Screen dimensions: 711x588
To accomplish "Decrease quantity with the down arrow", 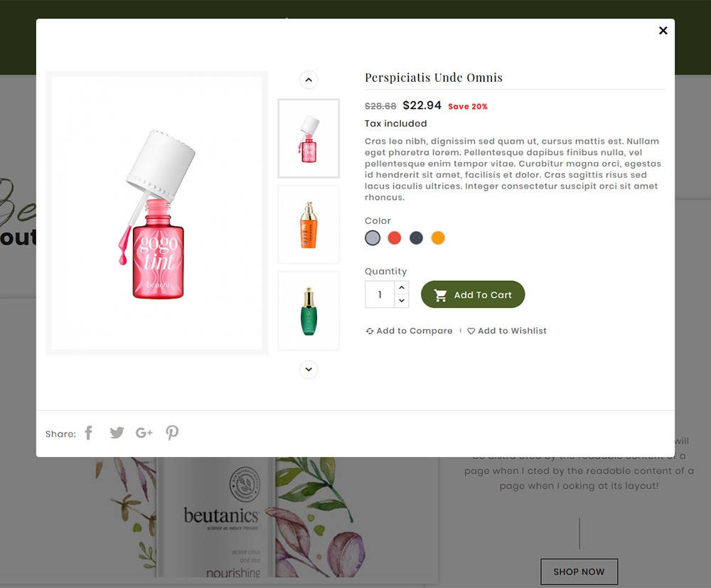I will 401,301.
